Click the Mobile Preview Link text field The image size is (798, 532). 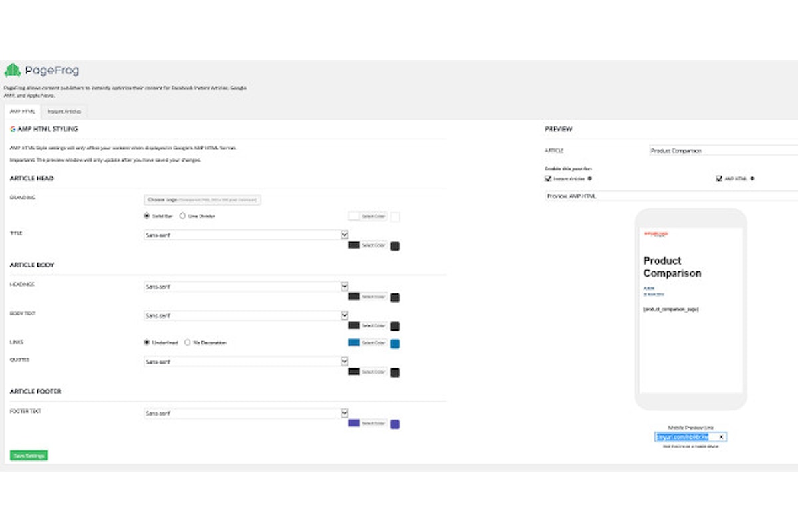pos(690,437)
